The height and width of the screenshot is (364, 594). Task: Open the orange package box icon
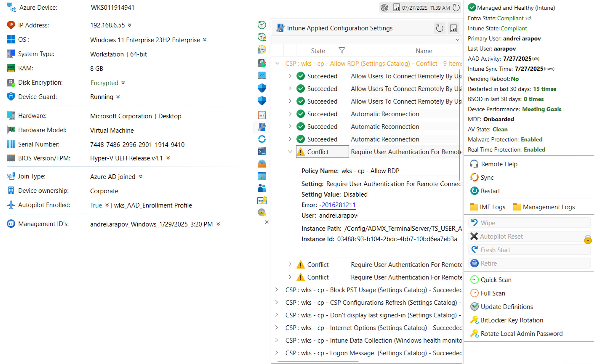point(262,164)
